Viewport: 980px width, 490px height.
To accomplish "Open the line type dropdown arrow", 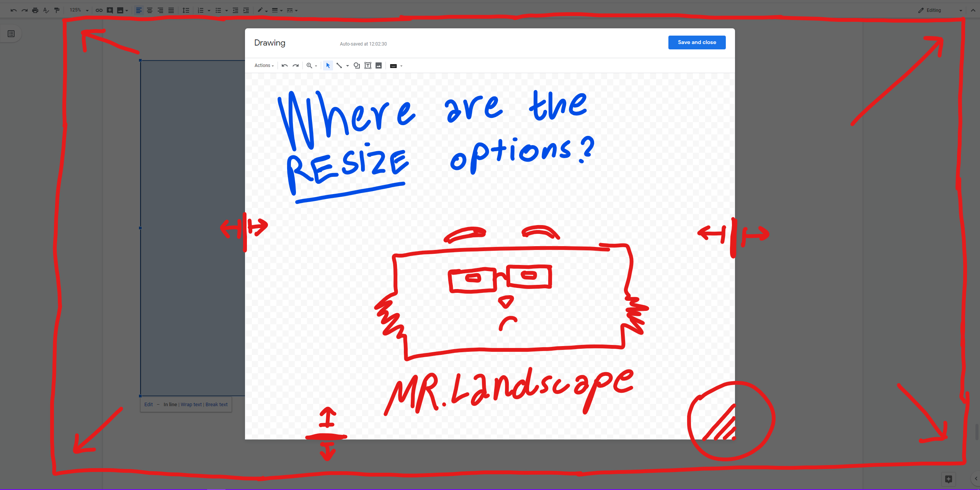I will (348, 66).
